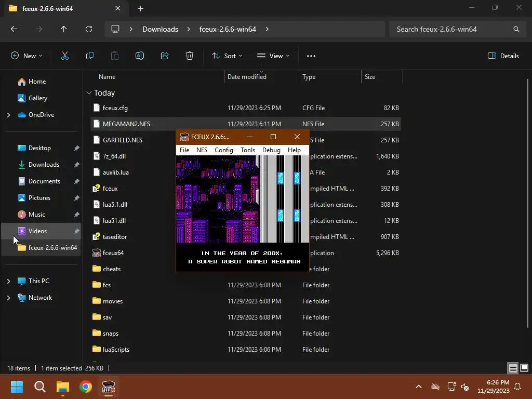Select Gallery in the navigation pane
Viewport: 532px width, 399px height.
(x=41, y=98)
